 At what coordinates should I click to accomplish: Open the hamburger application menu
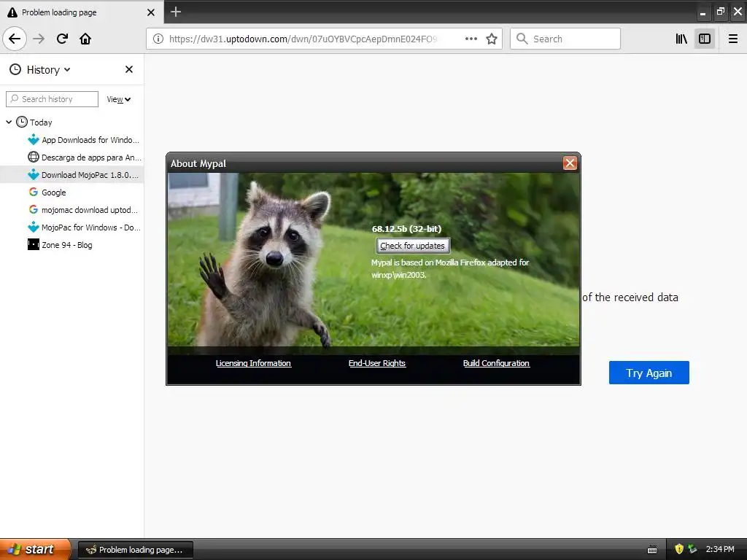click(x=732, y=39)
